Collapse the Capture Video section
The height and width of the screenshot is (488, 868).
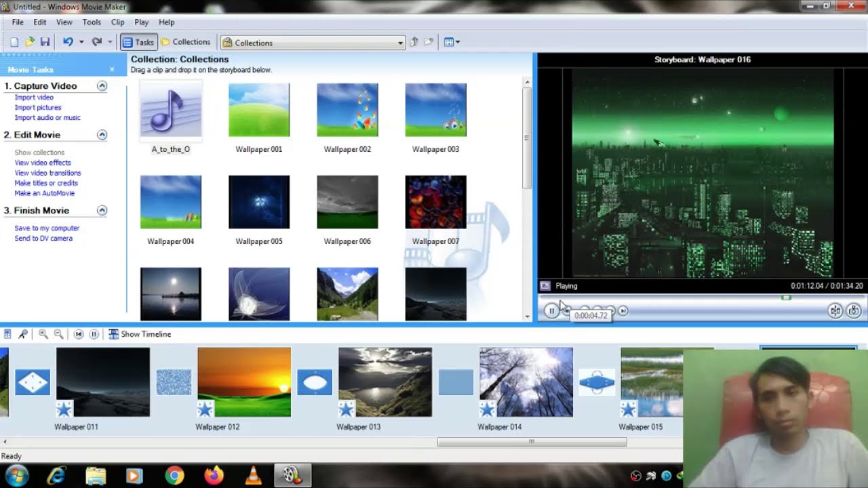(102, 86)
